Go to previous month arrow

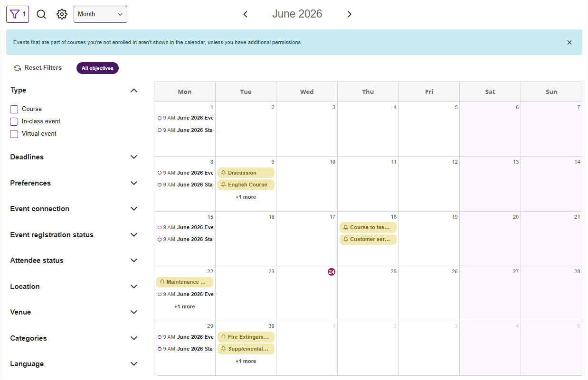click(246, 14)
